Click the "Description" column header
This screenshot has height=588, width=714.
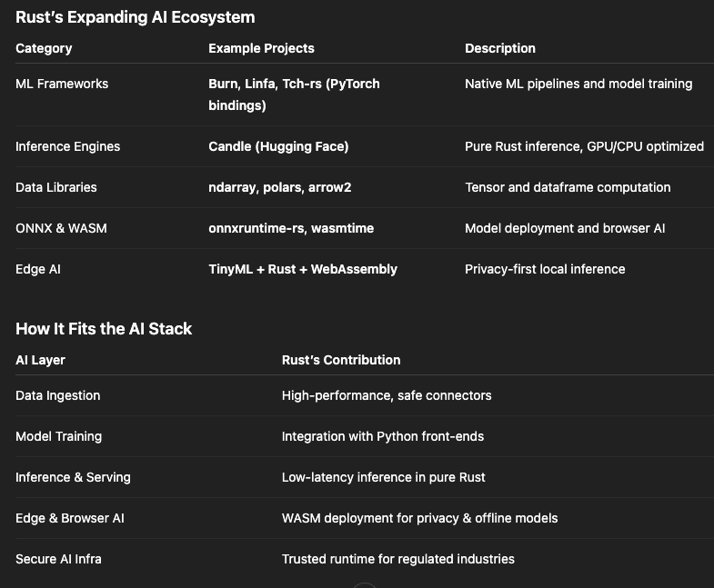[500, 48]
